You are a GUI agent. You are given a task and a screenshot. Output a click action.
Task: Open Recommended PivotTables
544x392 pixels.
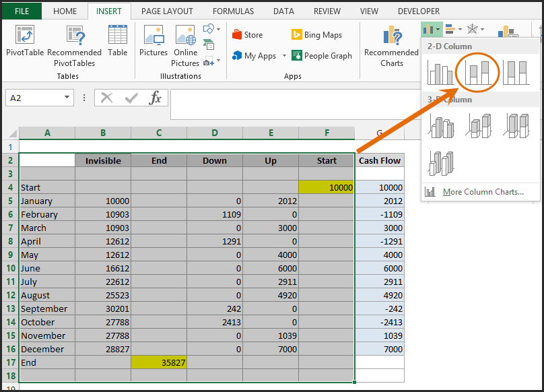point(74,46)
